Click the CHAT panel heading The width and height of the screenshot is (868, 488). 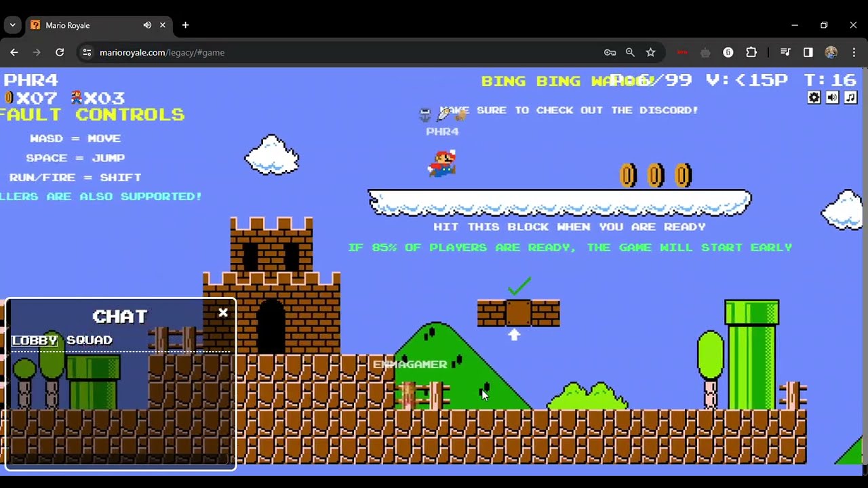click(120, 317)
